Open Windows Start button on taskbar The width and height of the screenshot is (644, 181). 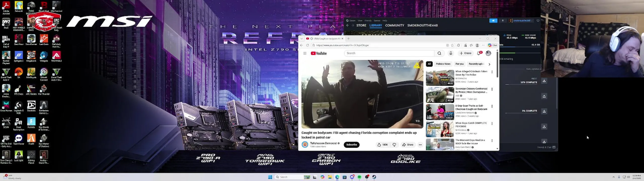coord(270,177)
